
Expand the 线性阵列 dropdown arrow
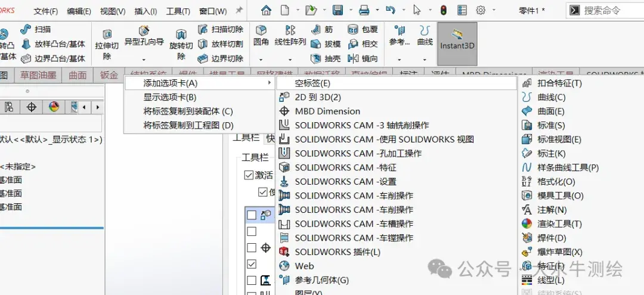click(x=290, y=60)
